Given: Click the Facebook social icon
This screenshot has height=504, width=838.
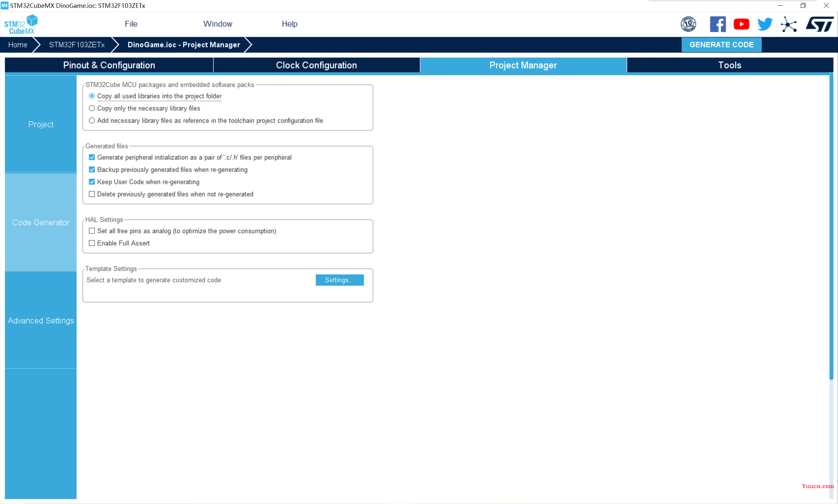Looking at the screenshot, I should [x=718, y=23].
